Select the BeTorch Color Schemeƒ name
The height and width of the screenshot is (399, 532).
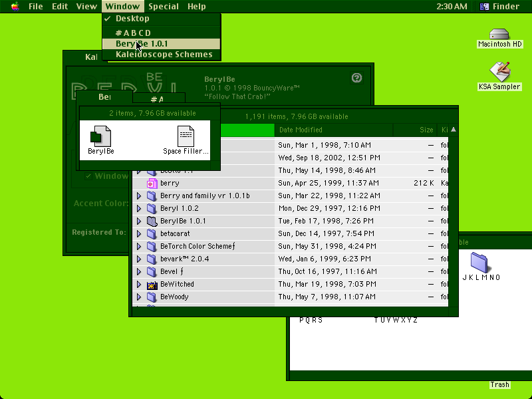click(198, 246)
